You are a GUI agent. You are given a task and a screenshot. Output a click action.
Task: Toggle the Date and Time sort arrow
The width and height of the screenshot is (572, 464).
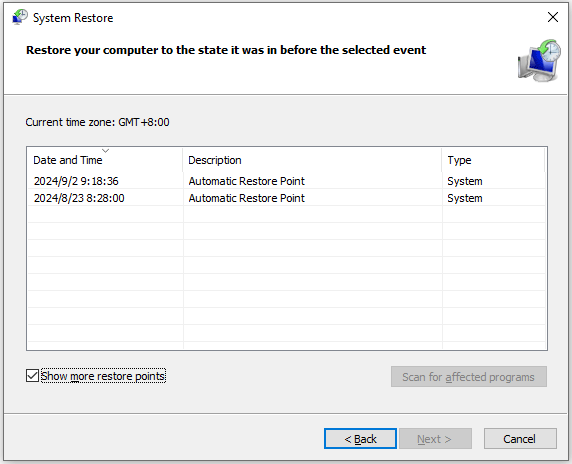point(105,150)
